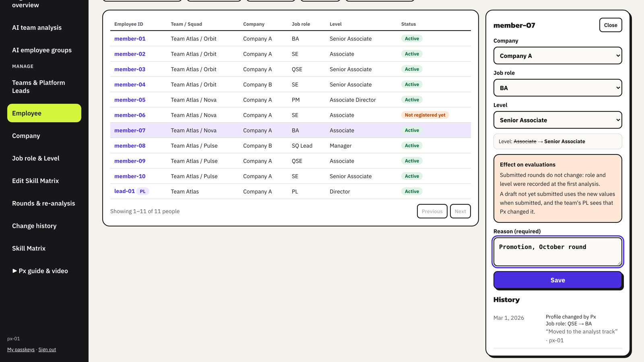This screenshot has height=362, width=644.
Task: Click the Sign out link
Action: (47, 350)
